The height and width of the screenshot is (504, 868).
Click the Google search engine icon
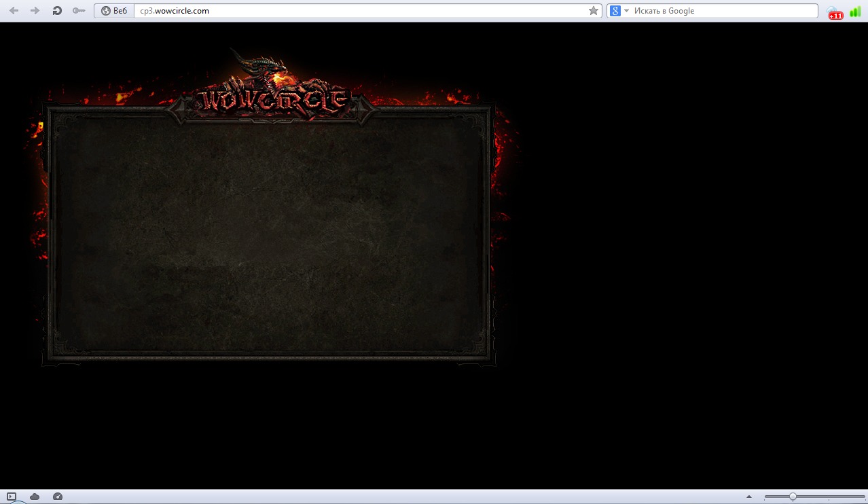(615, 11)
